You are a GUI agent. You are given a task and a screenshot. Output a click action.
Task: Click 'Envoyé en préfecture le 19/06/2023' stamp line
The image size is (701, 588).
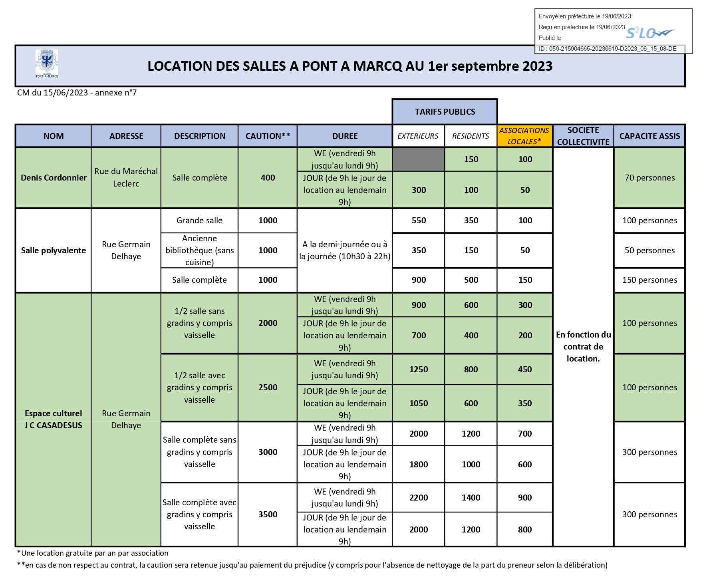[585, 16]
